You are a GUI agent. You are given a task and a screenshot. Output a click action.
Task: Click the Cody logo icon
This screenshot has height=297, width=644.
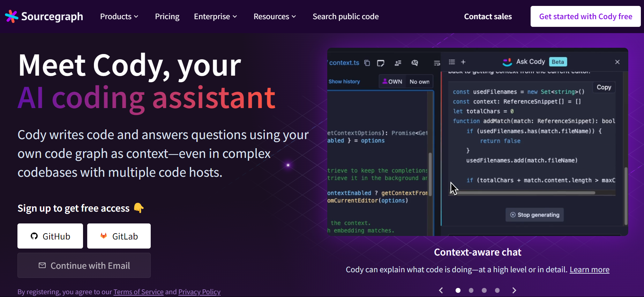pyautogui.click(x=507, y=62)
